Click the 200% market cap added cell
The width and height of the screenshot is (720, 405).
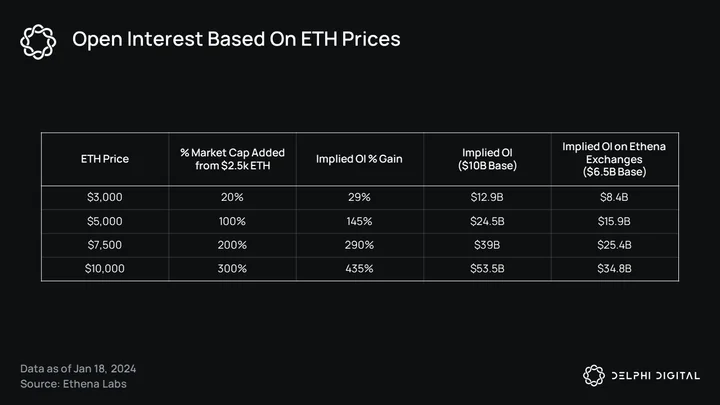232,245
